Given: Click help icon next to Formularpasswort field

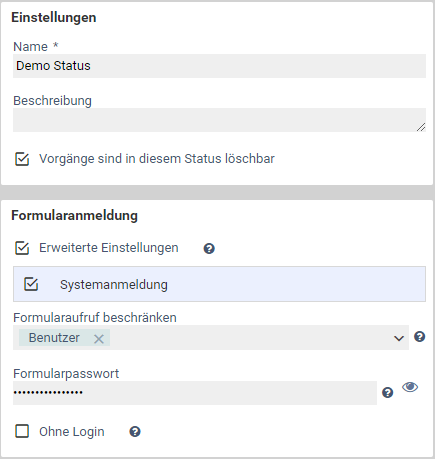Looking at the screenshot, I should 387,393.
